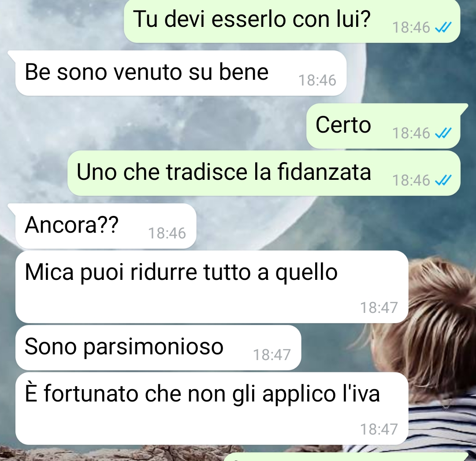Tap the "Tu devi esserlo con lui?" message
This screenshot has height=461, width=476.
[292, 20]
